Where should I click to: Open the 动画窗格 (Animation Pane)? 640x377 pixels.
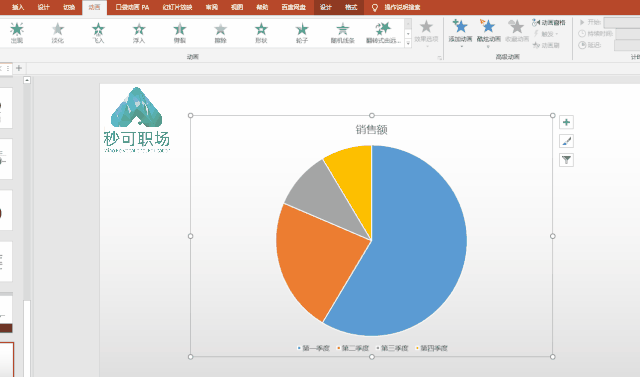click(x=549, y=22)
